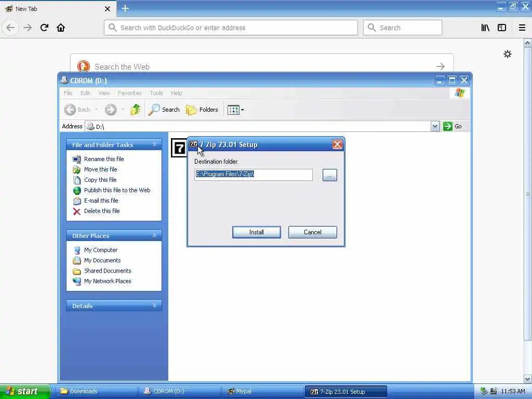Click the Up folder icon
This screenshot has height=399, width=532.
[x=136, y=110]
